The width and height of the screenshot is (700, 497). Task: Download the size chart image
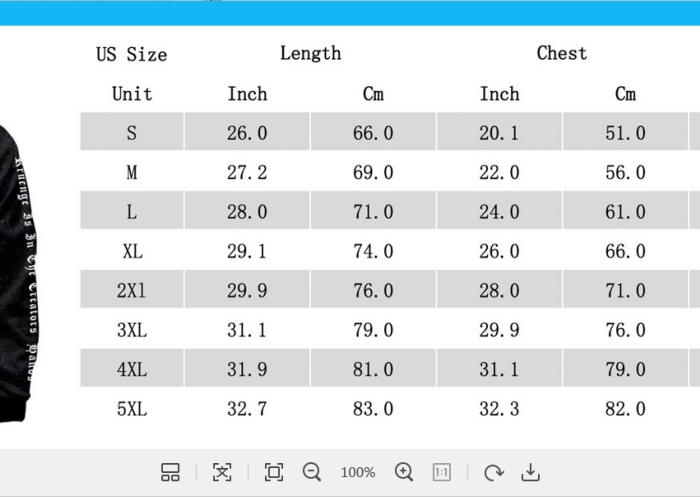(x=531, y=472)
